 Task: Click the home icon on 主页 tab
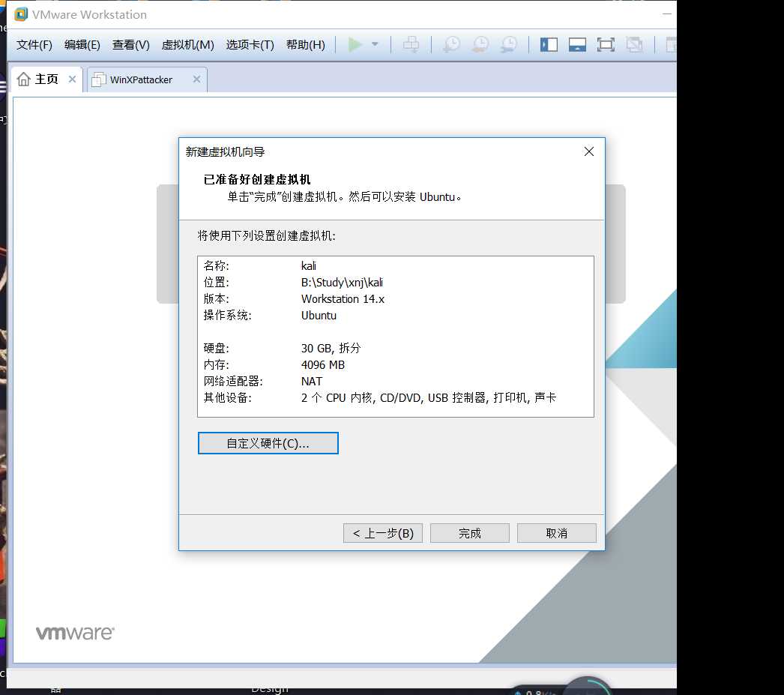coord(23,79)
